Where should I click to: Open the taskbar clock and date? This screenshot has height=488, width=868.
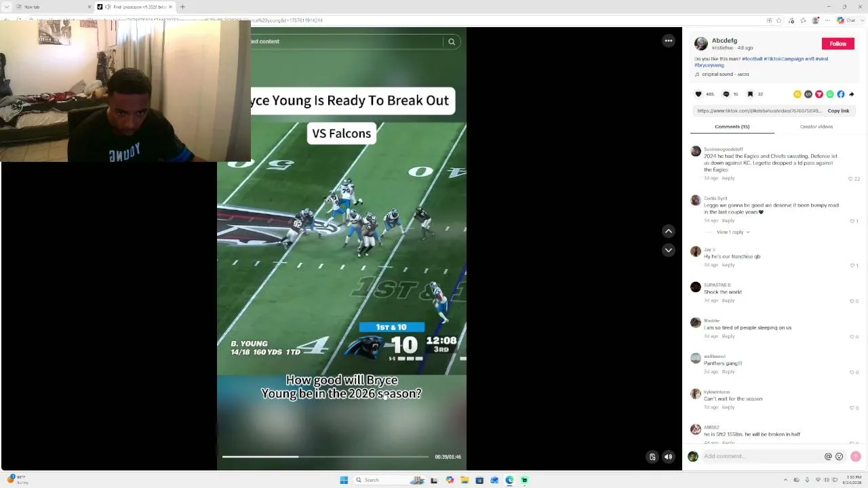point(853,480)
